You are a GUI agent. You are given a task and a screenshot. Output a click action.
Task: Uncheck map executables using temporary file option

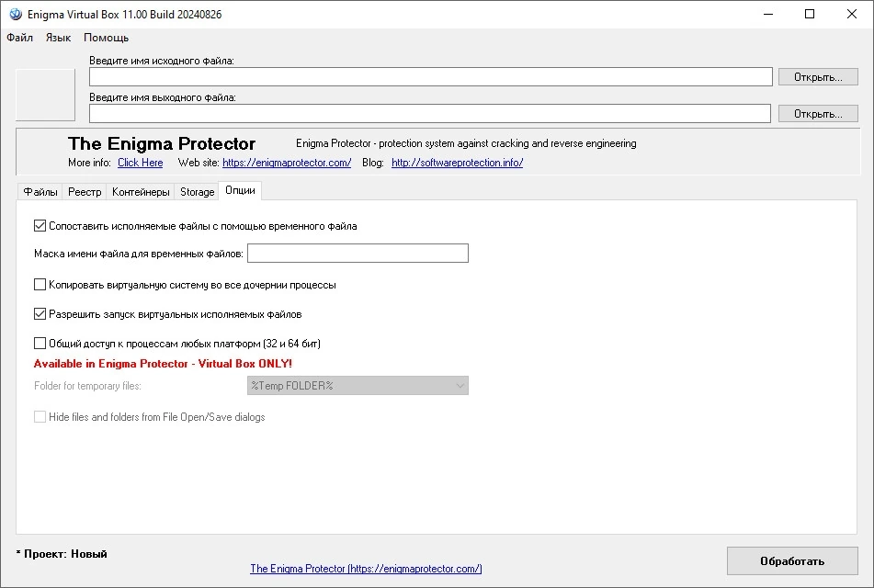pyautogui.click(x=40, y=226)
